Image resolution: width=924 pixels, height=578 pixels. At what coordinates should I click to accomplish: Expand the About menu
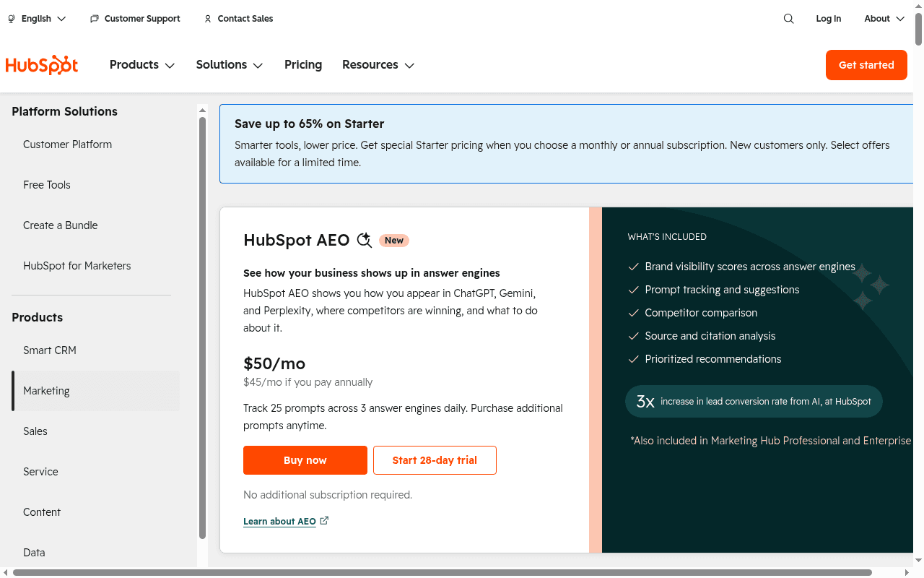[884, 19]
